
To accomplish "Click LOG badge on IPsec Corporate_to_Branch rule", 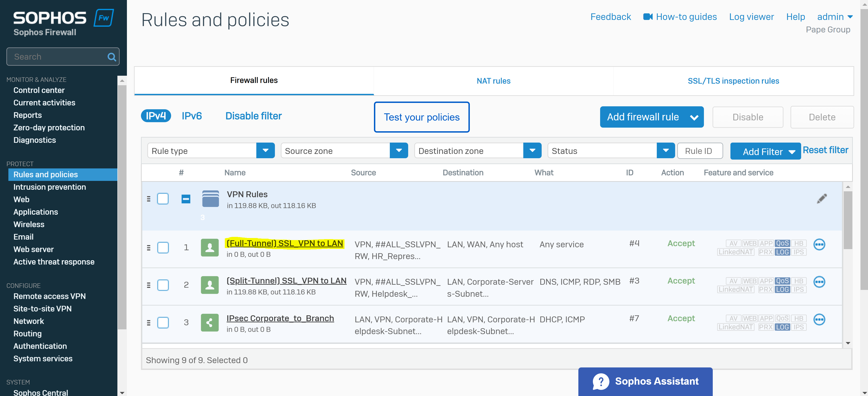I will (x=782, y=327).
